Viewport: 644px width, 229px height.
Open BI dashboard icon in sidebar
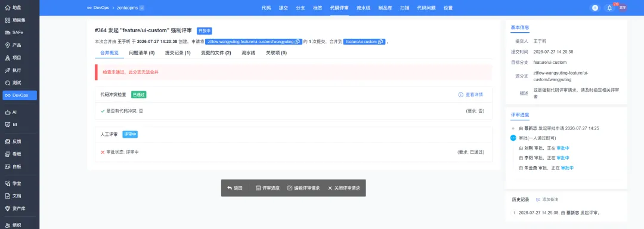pyautogui.click(x=7, y=125)
